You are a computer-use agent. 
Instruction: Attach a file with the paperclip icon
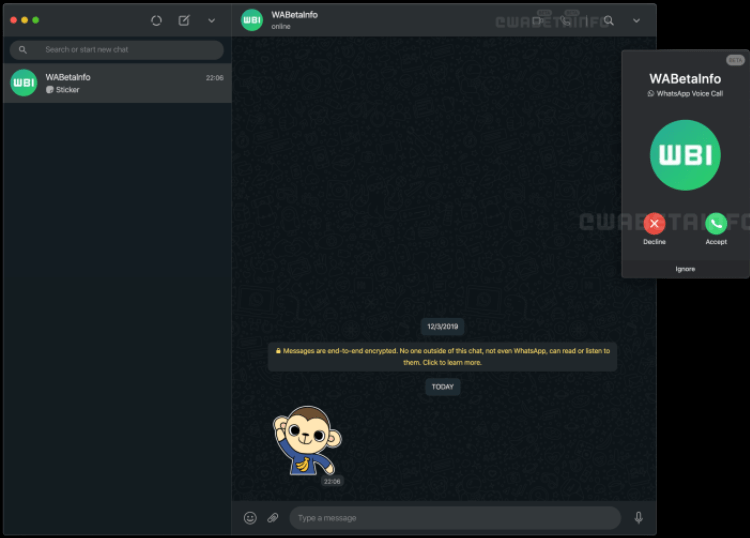point(273,518)
